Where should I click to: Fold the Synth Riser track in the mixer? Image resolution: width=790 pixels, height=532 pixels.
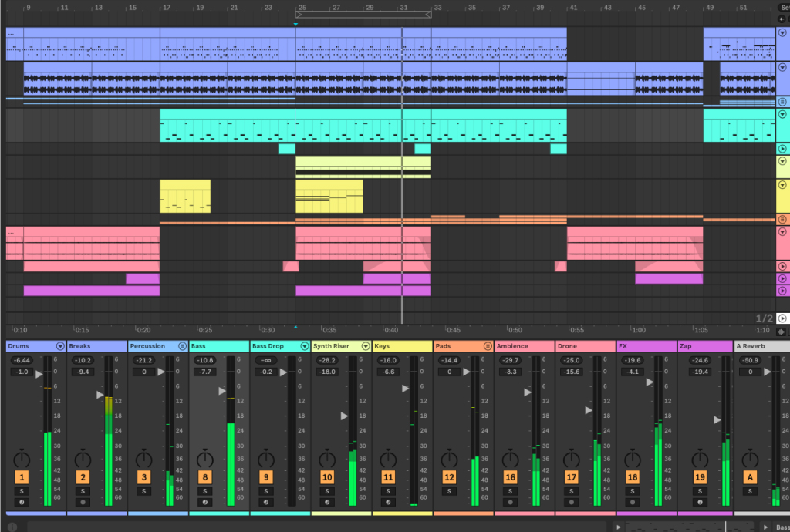[366, 346]
